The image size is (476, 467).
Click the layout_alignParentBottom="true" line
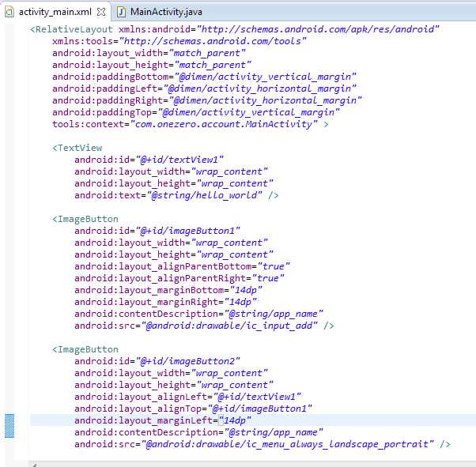coord(182,266)
